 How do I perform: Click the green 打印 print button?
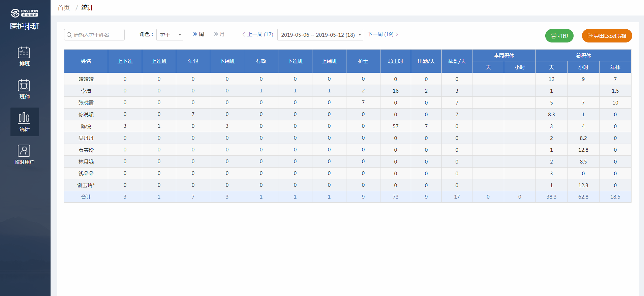click(559, 36)
